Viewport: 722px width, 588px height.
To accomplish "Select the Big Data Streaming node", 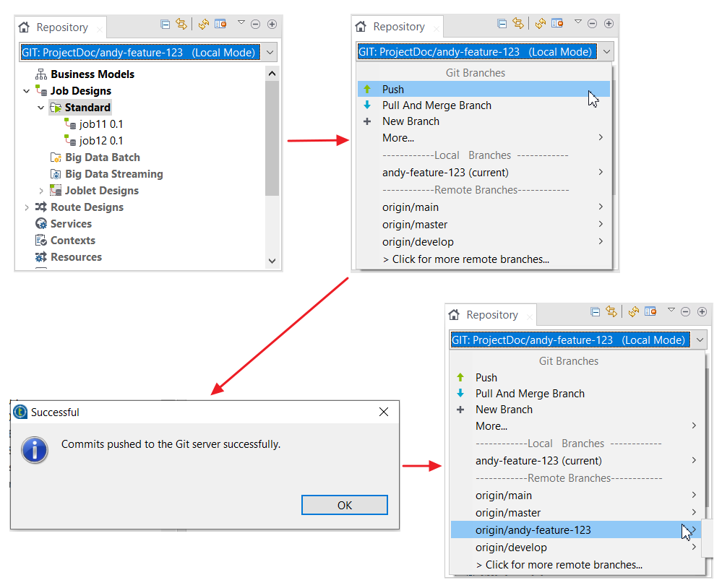I will tap(113, 174).
